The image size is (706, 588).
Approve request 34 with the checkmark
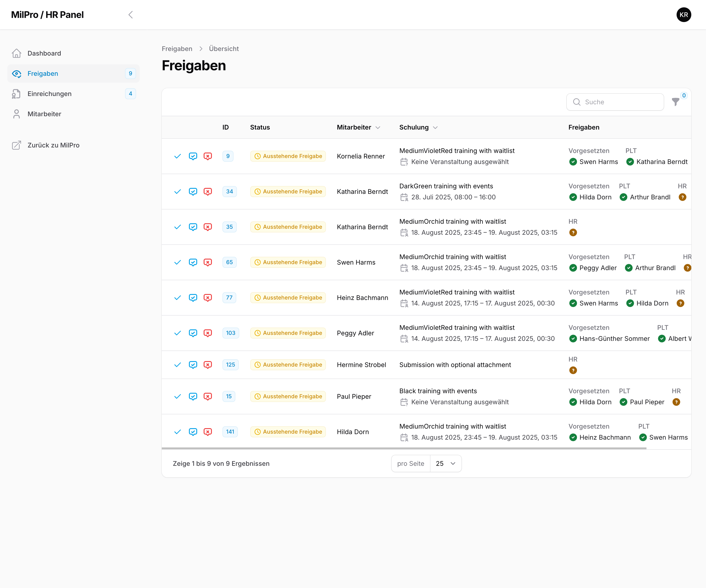pyautogui.click(x=177, y=192)
